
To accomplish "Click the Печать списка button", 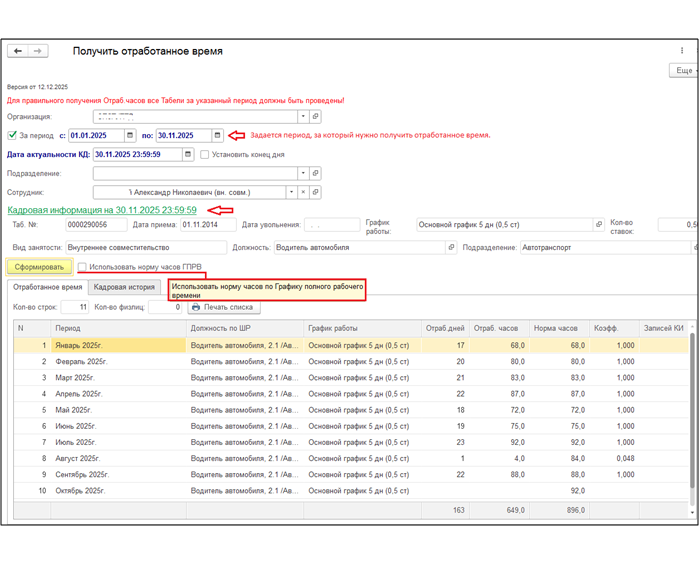I will [x=222, y=307].
